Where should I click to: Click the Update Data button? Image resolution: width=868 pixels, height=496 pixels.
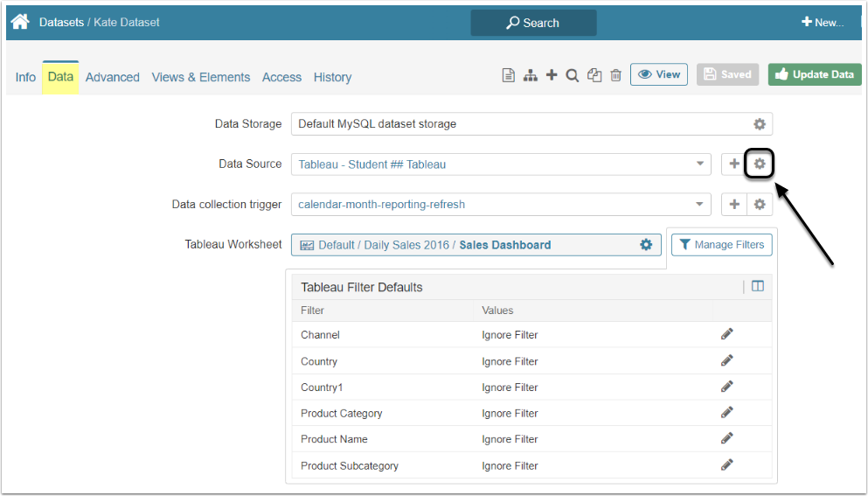815,74
